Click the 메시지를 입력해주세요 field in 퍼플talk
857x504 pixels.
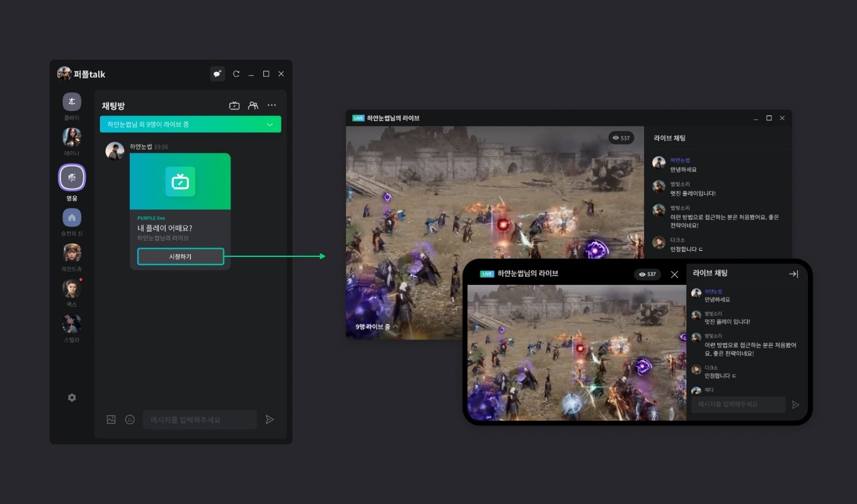[199, 420]
